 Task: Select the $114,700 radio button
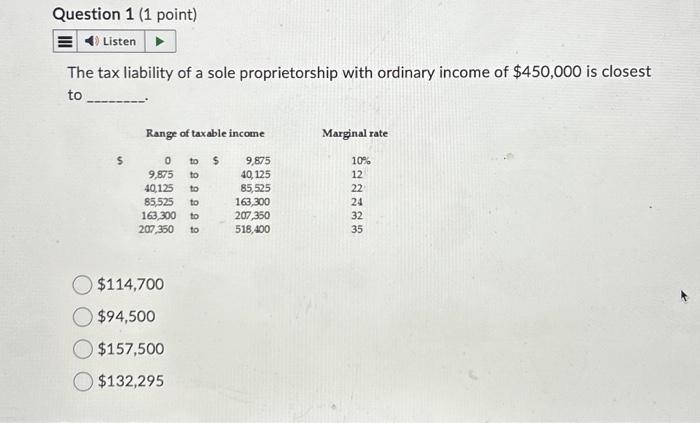coord(82,285)
